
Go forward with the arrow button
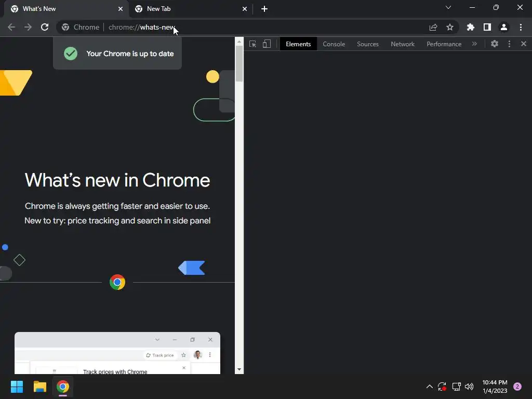click(x=28, y=27)
